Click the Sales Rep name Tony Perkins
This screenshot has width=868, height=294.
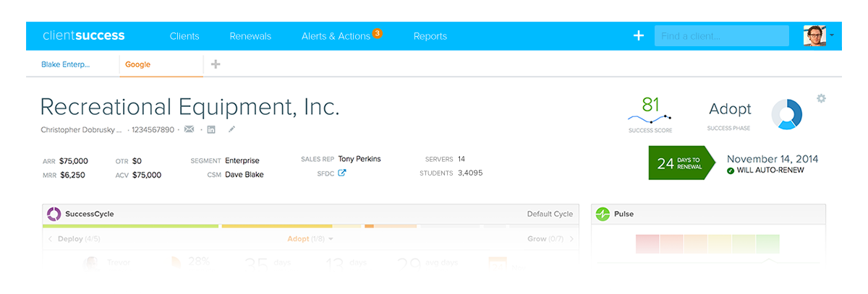359,159
